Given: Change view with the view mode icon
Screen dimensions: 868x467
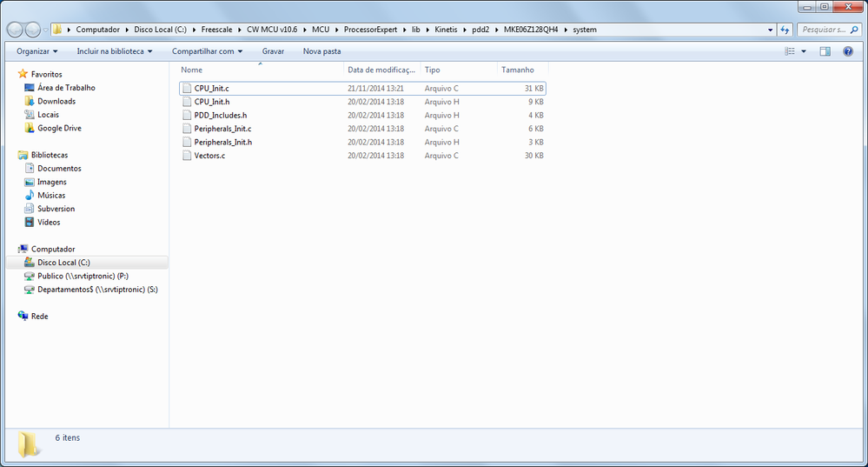Looking at the screenshot, I should tap(790, 51).
